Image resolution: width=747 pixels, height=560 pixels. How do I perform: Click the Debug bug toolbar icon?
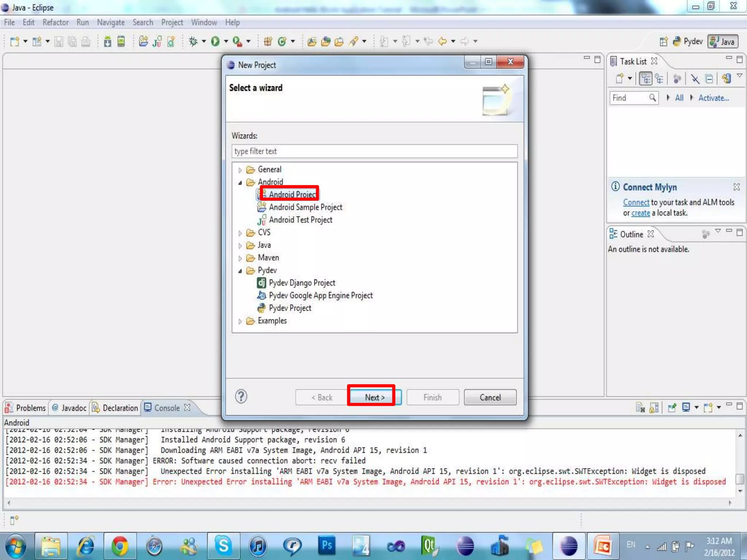click(x=193, y=42)
